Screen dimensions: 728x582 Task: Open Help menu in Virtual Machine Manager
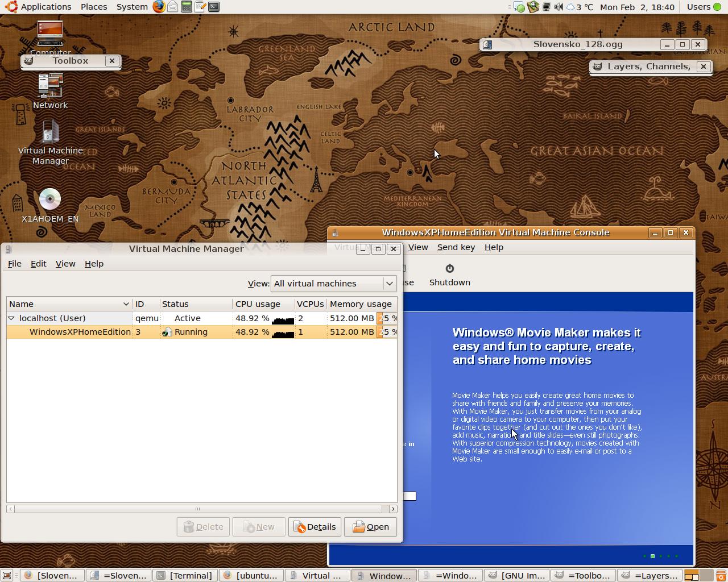click(x=94, y=264)
